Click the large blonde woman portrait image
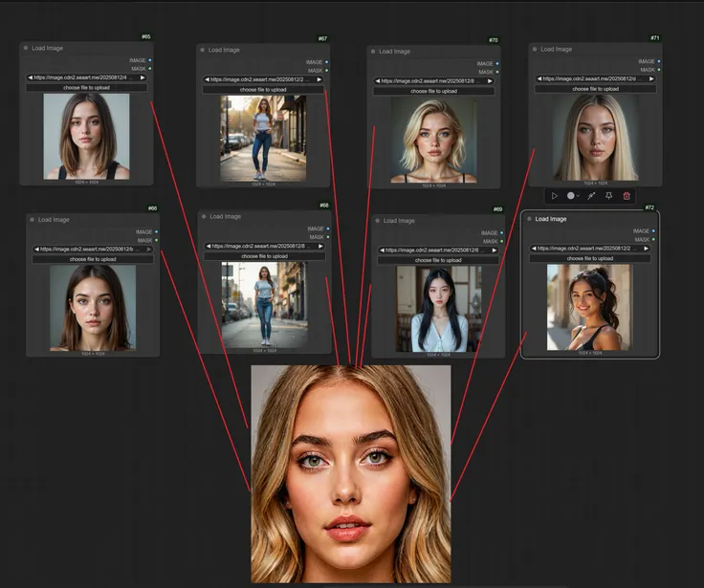 point(350,473)
